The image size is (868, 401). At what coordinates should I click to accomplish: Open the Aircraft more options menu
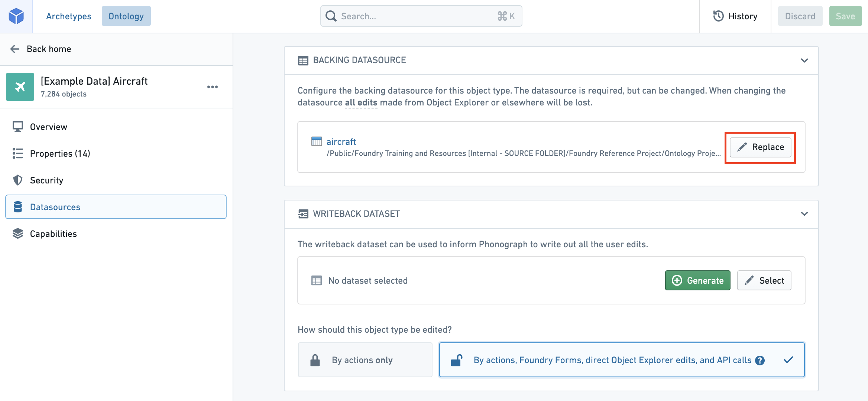(x=213, y=87)
